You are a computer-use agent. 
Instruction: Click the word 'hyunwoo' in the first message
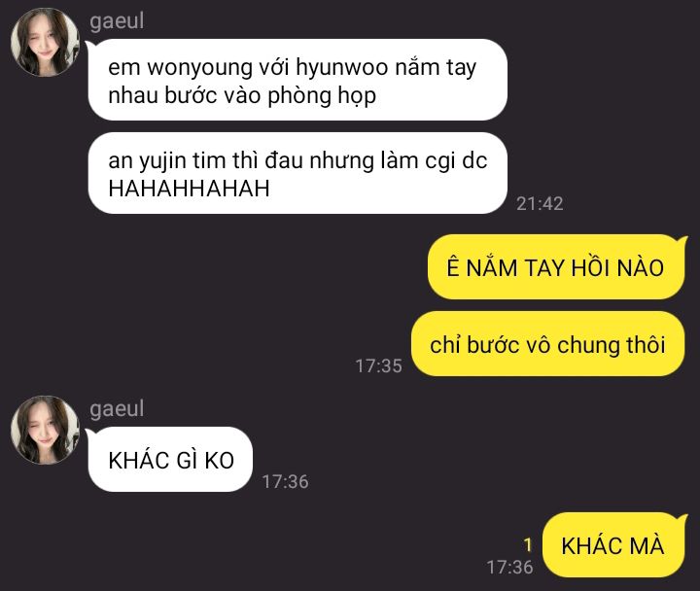(342, 67)
